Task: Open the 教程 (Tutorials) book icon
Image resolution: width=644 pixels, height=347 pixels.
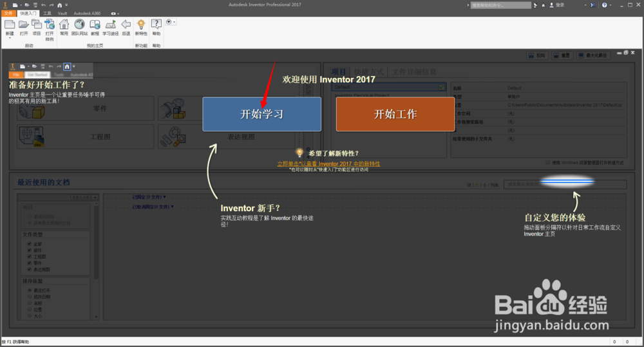Action: (x=95, y=25)
